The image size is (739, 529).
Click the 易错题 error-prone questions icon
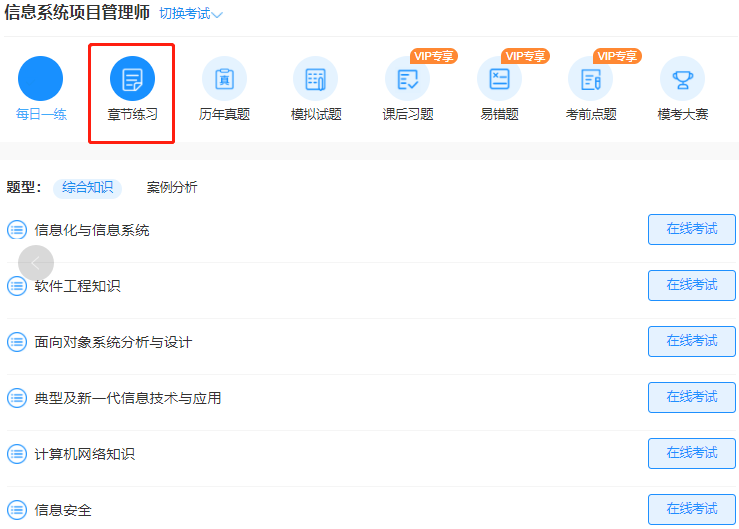[499, 79]
